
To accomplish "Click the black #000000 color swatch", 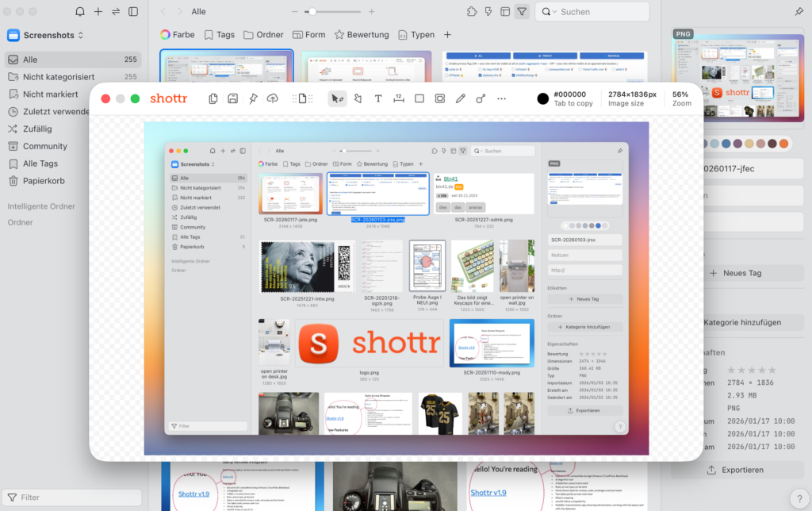I will tap(542, 98).
